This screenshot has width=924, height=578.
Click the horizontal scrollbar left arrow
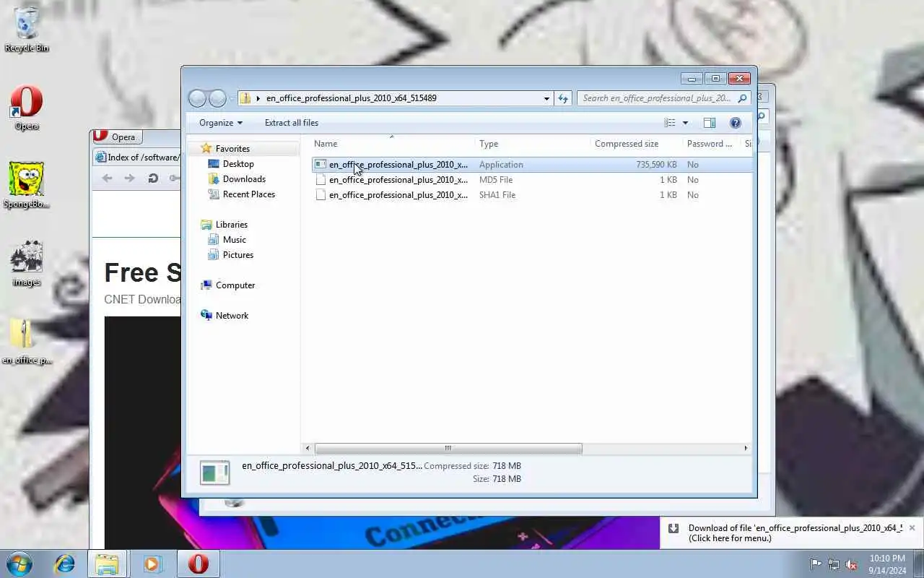click(308, 449)
